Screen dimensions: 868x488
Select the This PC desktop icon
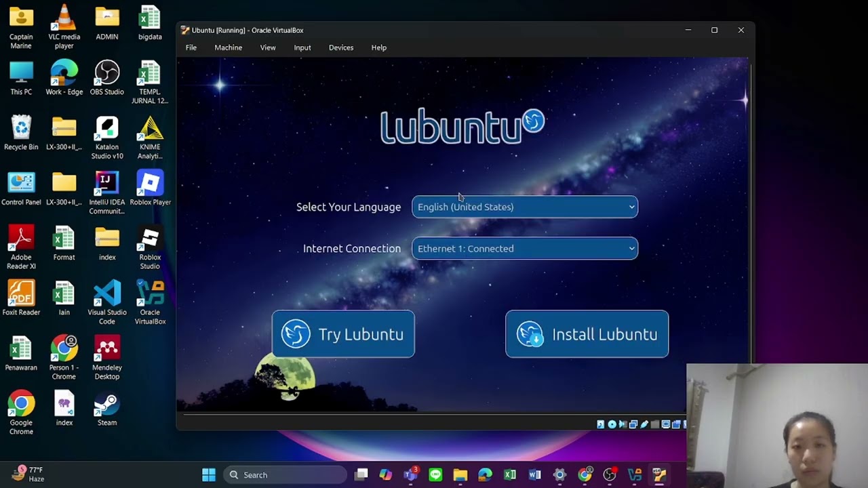[21, 78]
